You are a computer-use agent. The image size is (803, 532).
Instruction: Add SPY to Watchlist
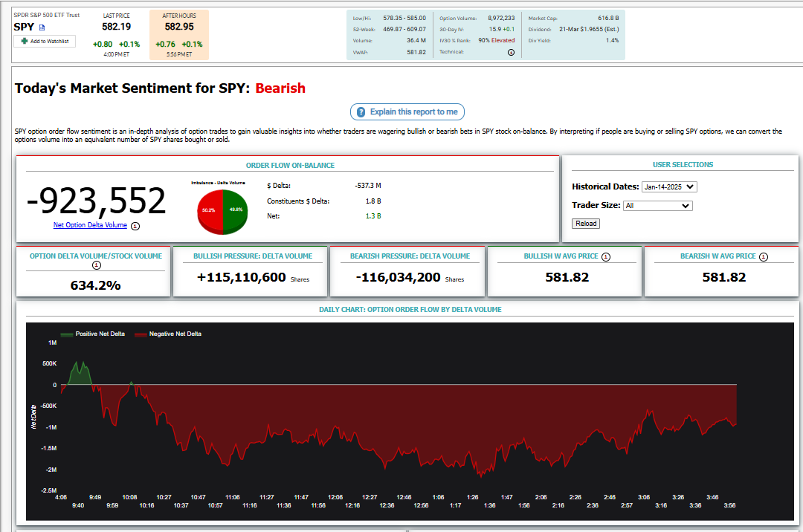[x=45, y=42]
